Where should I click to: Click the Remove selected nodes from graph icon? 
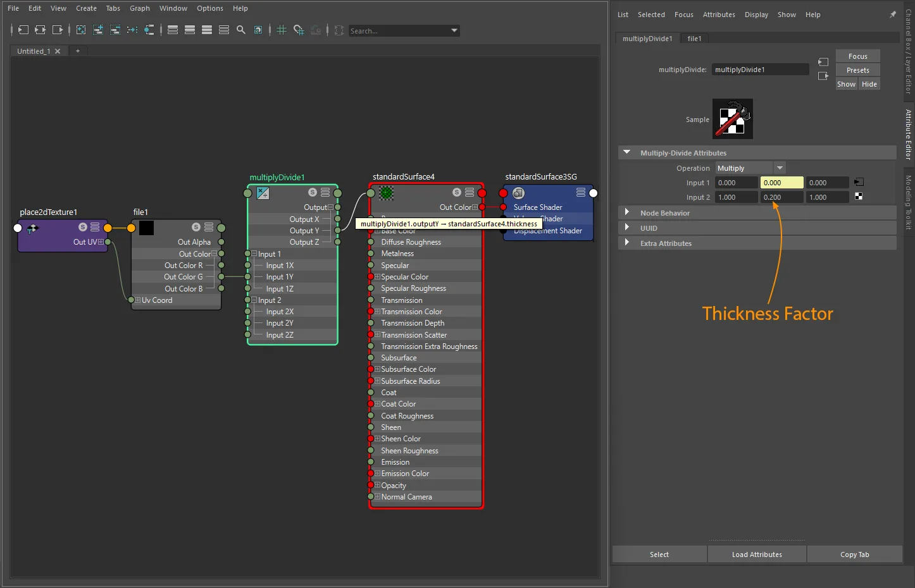click(x=115, y=30)
